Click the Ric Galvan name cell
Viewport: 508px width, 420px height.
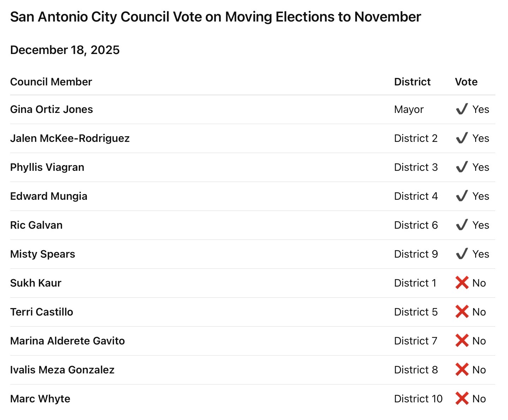[x=36, y=225]
